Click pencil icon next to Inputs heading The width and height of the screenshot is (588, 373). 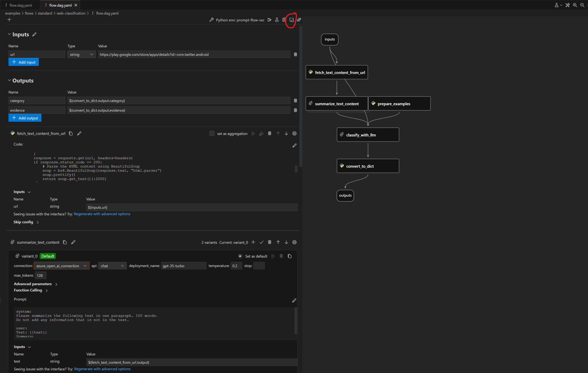[34, 34]
